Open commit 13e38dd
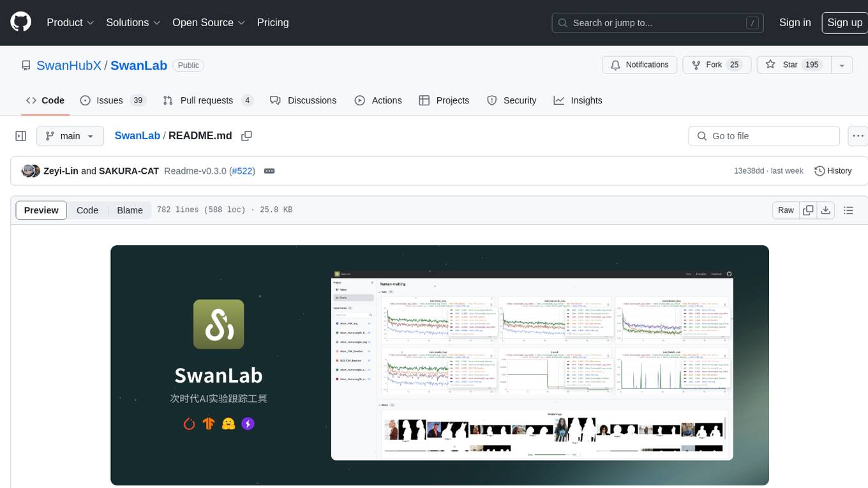 749,171
